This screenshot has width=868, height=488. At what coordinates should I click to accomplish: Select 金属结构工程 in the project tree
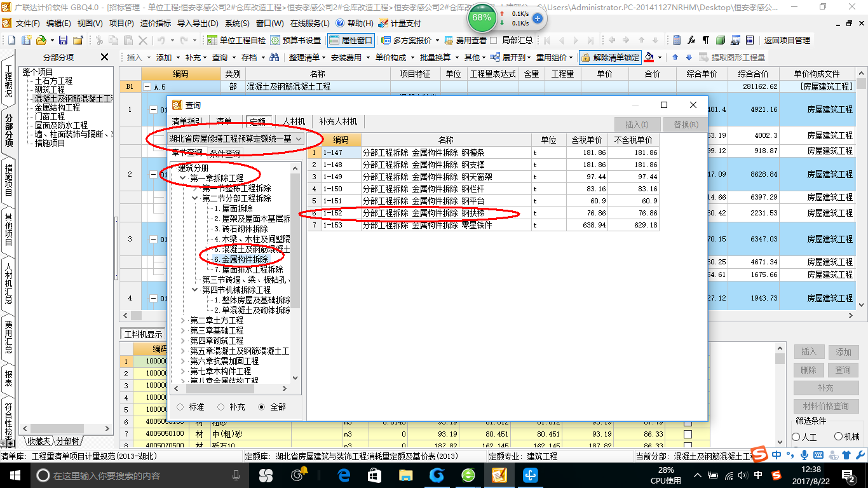click(58, 108)
